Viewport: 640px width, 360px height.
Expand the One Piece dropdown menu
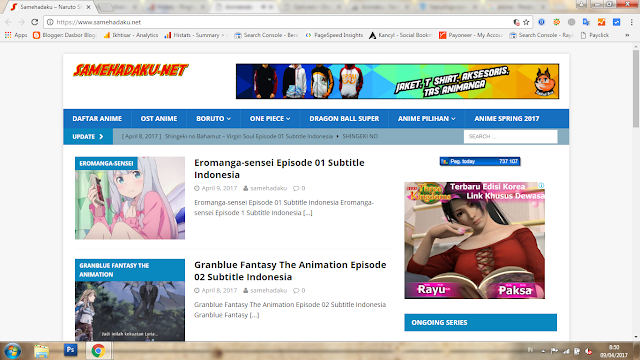click(x=270, y=118)
